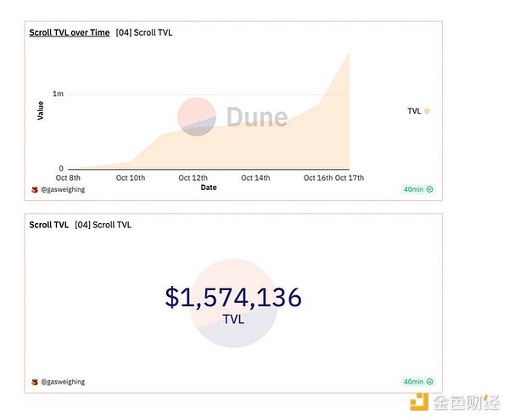Open the 'Scroll TVL over Time' chart title link
509x420 pixels.
[69, 32]
